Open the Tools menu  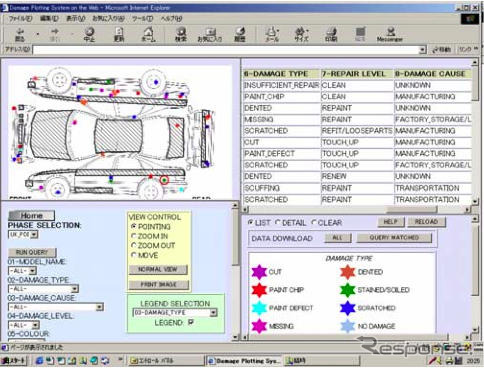pyautogui.click(x=142, y=19)
